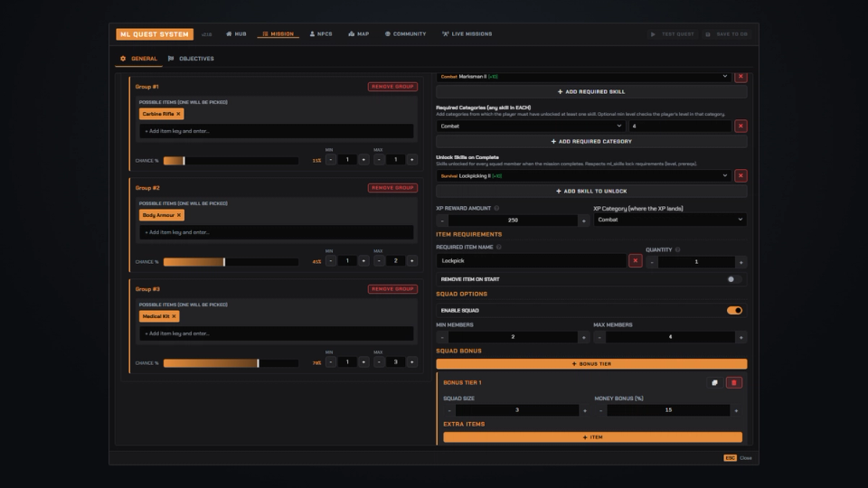868x488 pixels.
Task: Select the General sub-tab
Action: click(x=139, y=58)
